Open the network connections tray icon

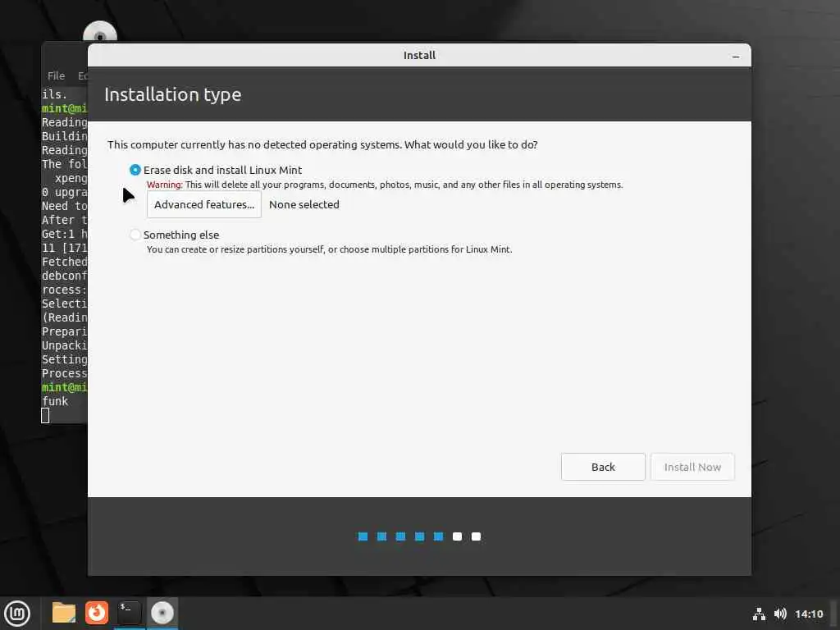pos(759,614)
